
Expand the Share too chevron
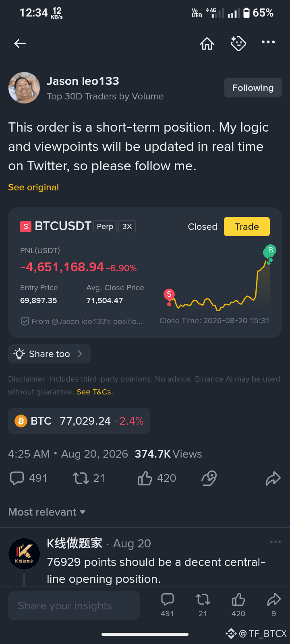pos(80,354)
